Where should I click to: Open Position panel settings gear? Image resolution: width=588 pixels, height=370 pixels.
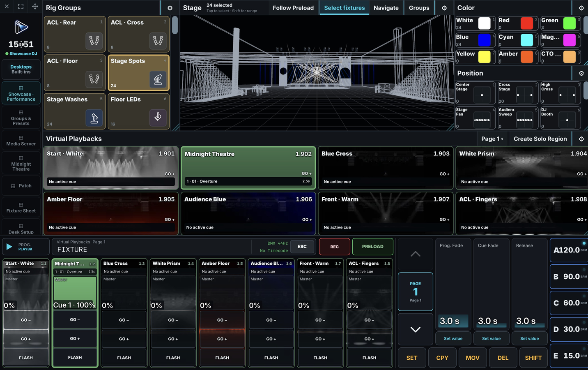[581, 73]
